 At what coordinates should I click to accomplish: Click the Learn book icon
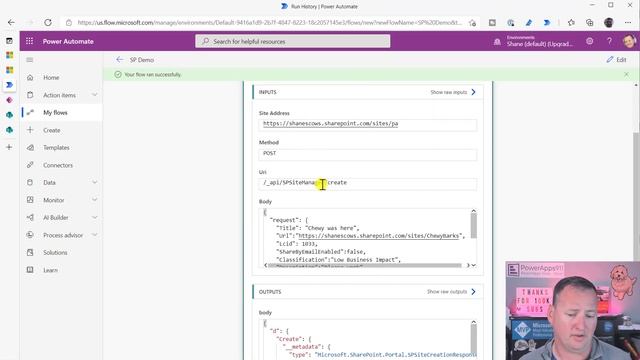(x=30, y=270)
